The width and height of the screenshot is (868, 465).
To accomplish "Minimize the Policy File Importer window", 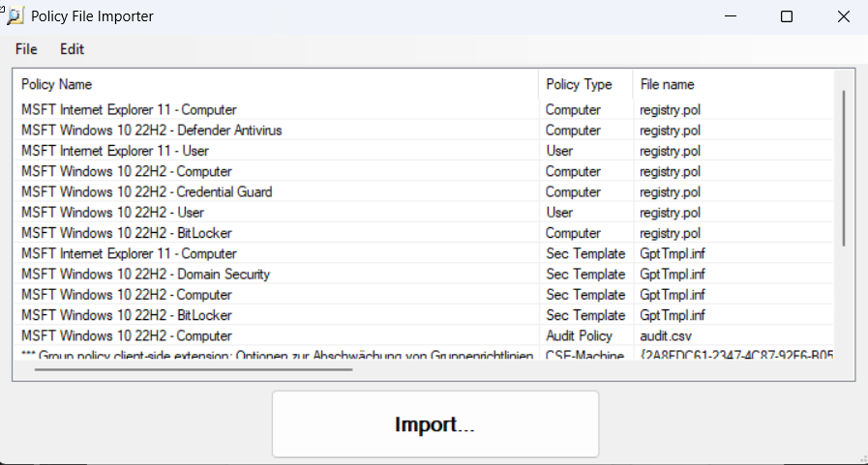I will [x=731, y=16].
